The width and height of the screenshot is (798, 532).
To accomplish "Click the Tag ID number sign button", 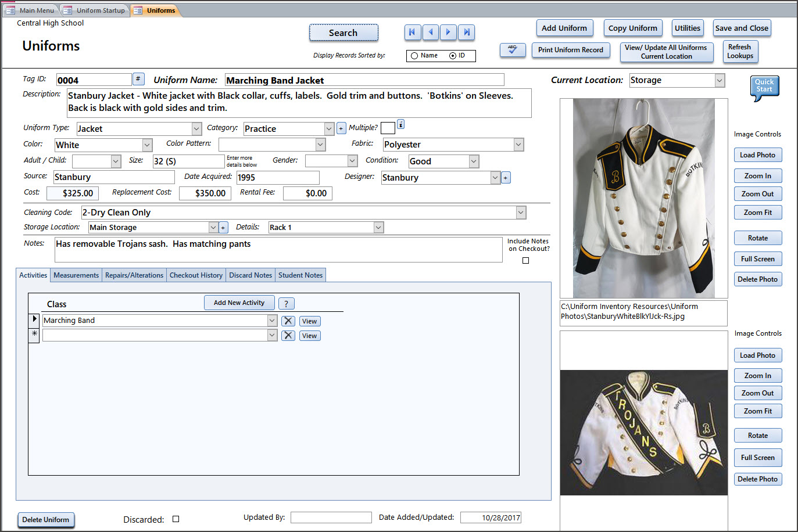I will pyautogui.click(x=138, y=79).
